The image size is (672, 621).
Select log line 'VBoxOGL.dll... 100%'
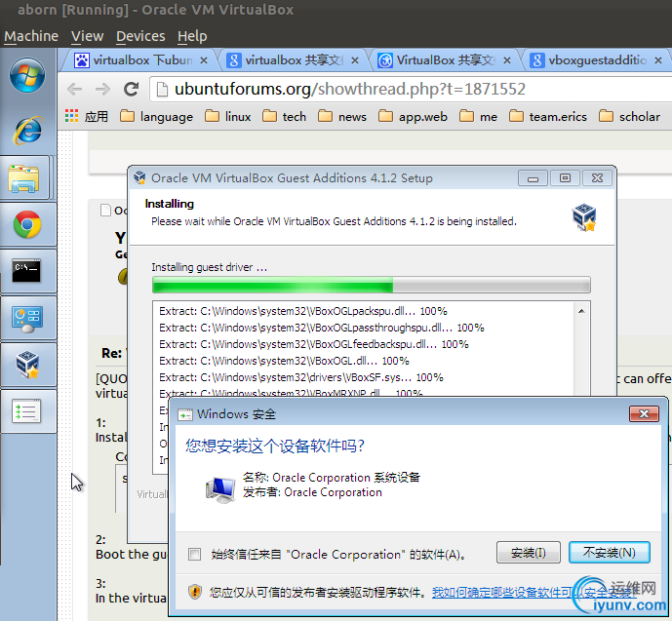(x=284, y=361)
